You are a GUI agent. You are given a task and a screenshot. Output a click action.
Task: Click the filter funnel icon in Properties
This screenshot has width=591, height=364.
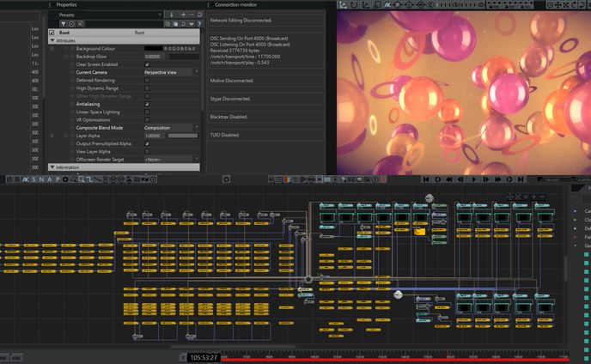(x=63, y=24)
